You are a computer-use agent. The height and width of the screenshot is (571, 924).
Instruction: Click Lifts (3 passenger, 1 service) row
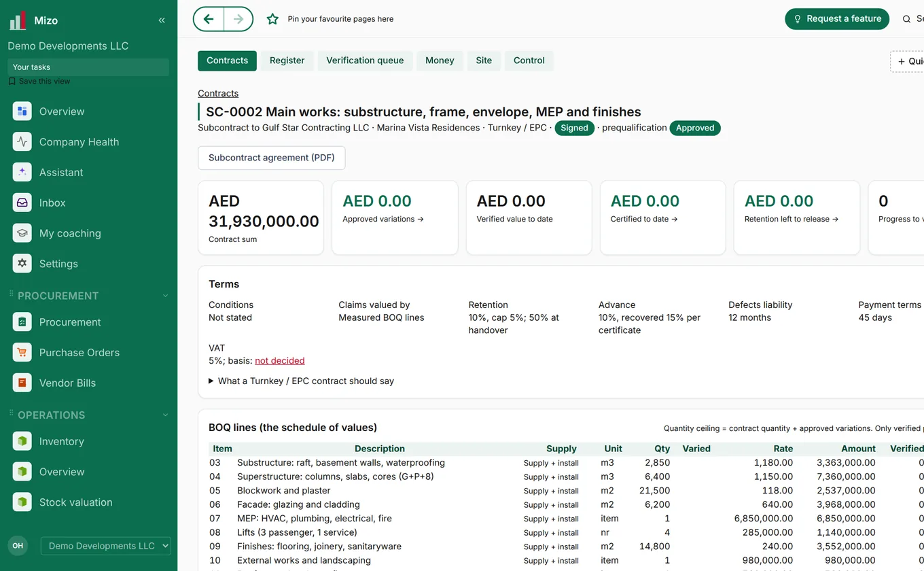tap(566, 532)
